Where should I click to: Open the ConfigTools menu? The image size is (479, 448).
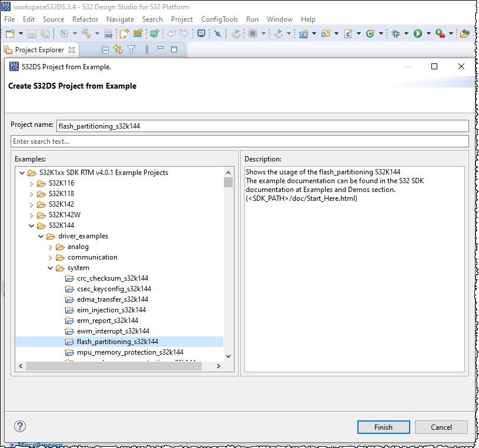(x=219, y=19)
